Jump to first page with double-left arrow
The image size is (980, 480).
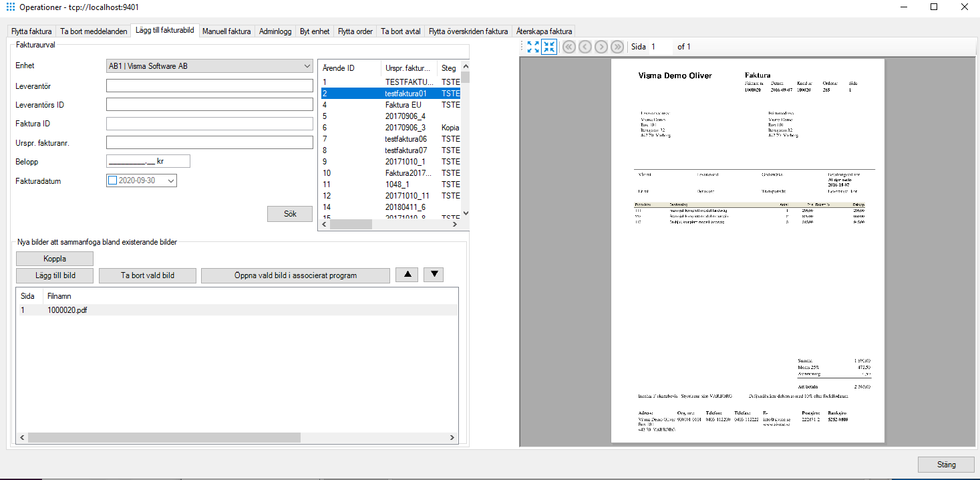tap(568, 47)
